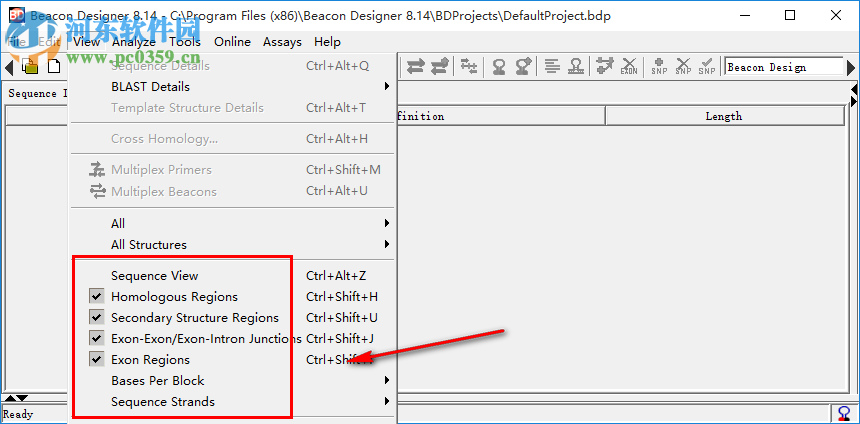Click the Definition column header
The width and height of the screenshot is (860, 424).
coord(420,116)
